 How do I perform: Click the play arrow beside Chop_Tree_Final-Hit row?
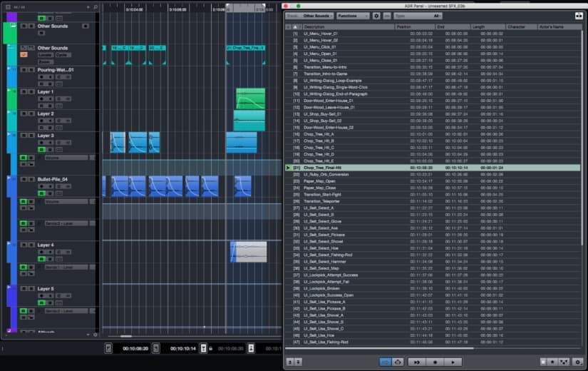(x=288, y=168)
